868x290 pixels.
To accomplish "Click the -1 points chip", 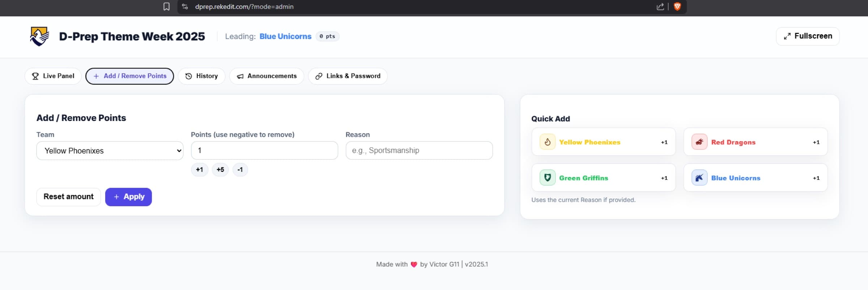I will coord(240,170).
